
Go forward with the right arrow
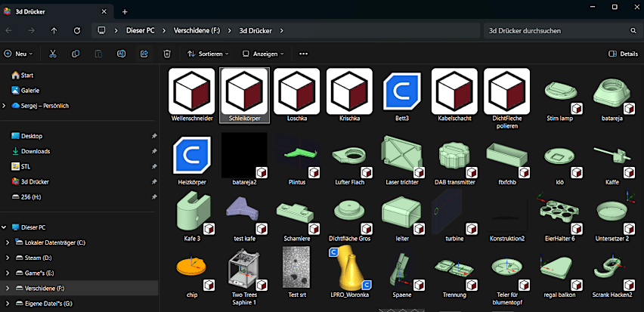31,31
